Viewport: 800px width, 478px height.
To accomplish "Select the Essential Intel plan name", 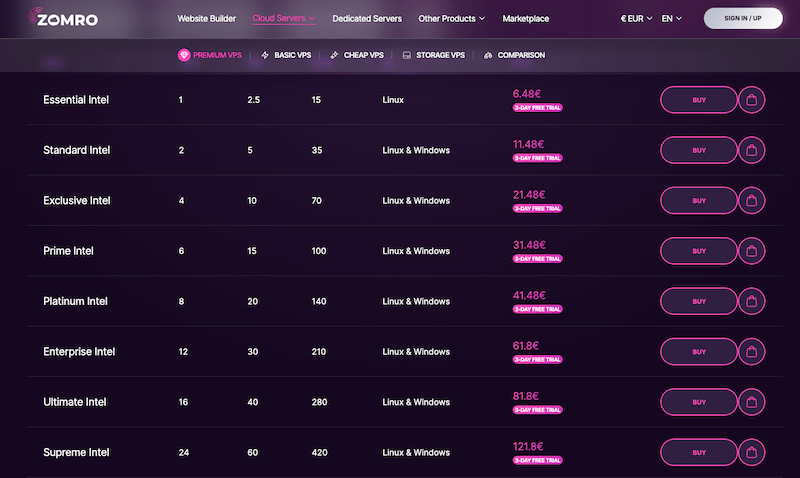I will pos(76,100).
